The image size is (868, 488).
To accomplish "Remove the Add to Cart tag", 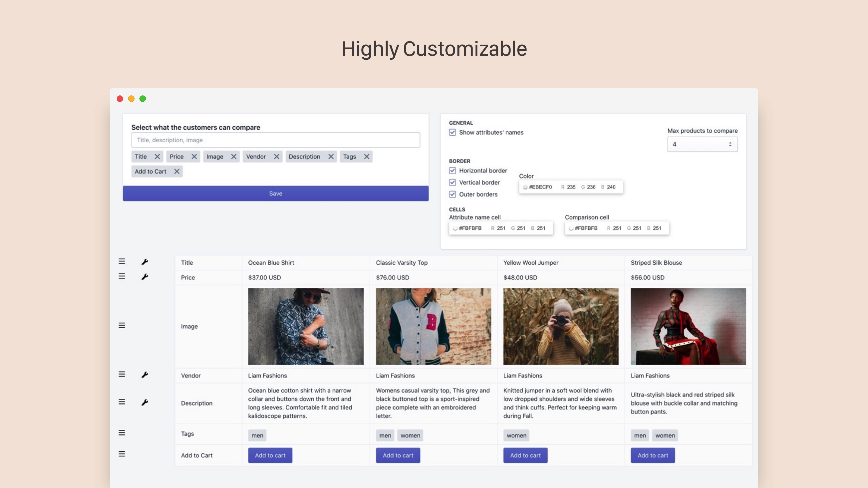I will point(177,171).
